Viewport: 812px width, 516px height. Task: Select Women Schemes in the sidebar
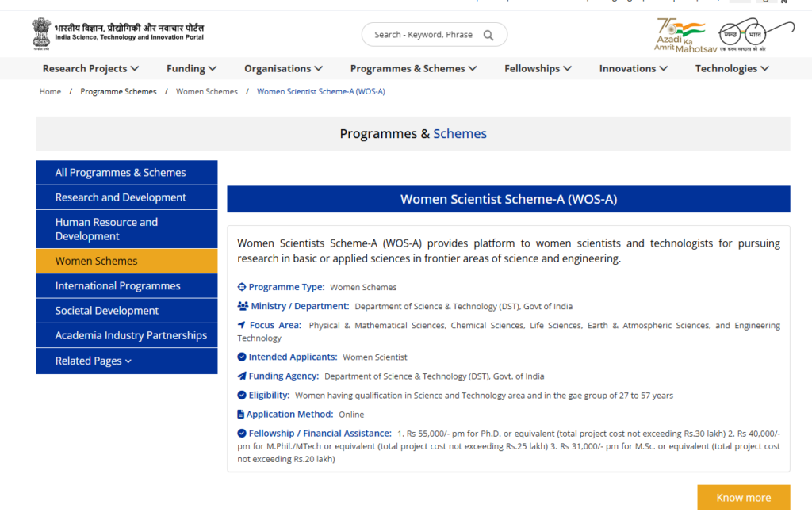point(96,261)
